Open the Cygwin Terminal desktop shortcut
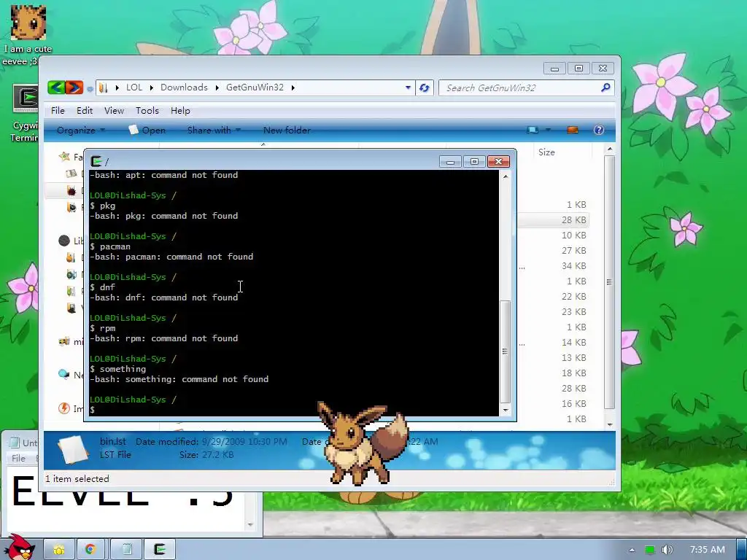Viewport: 747px width, 560px height. [26, 99]
